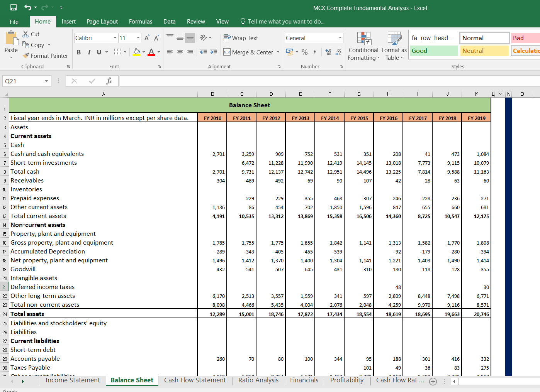Decrease font size with the small A icon
Viewport: 540px width, 392px height.
point(156,38)
